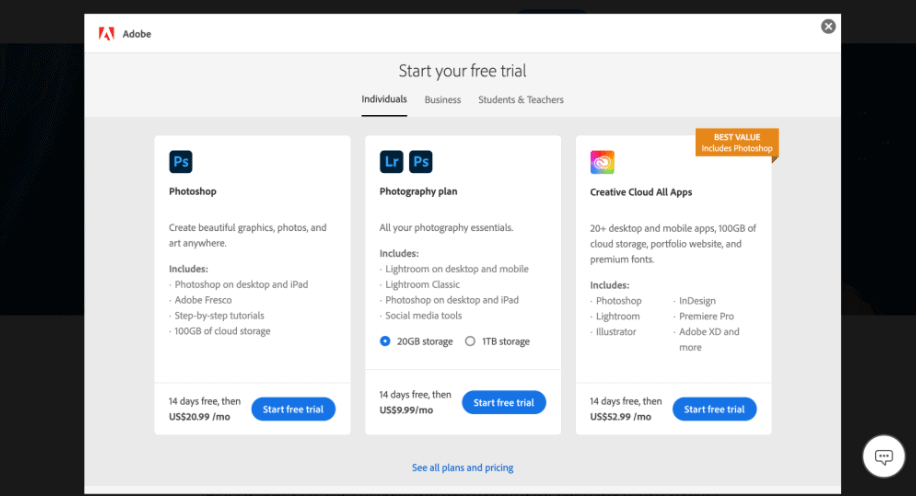This screenshot has height=496, width=916.
Task: Click the Adobe Fresco list item
Action: [x=203, y=300]
